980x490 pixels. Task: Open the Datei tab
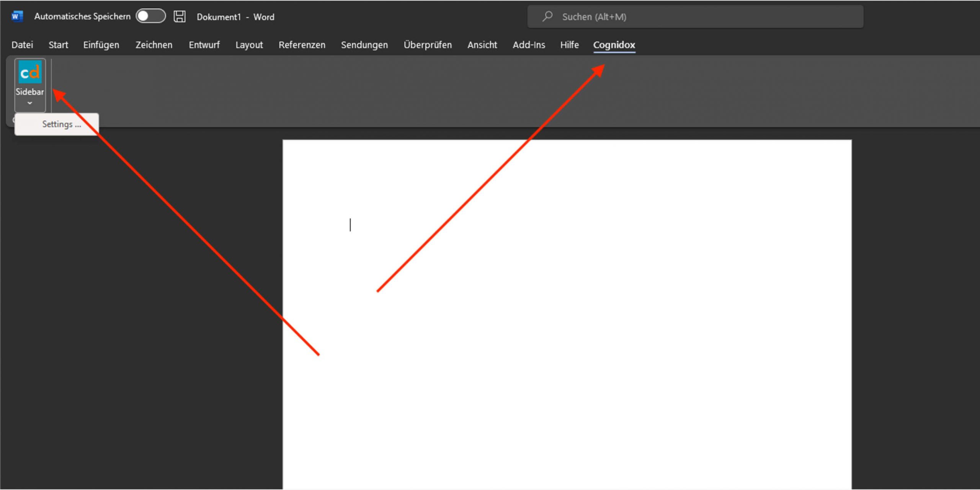[x=22, y=45]
